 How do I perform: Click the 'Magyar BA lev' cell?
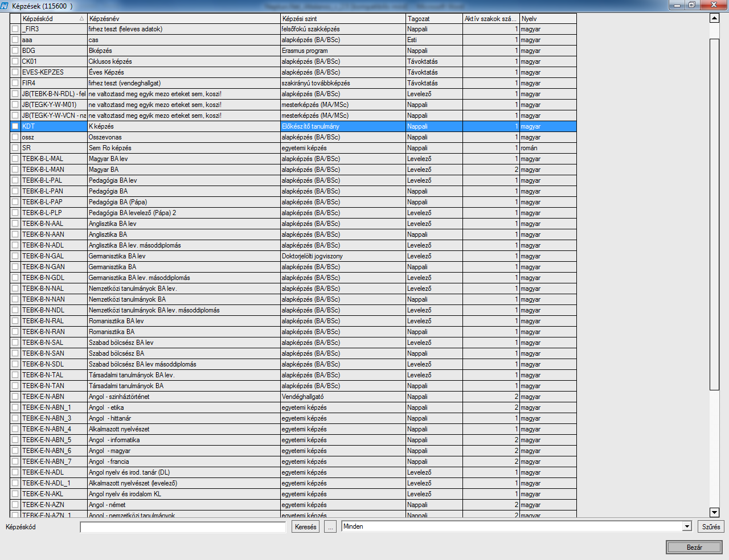[184, 159]
